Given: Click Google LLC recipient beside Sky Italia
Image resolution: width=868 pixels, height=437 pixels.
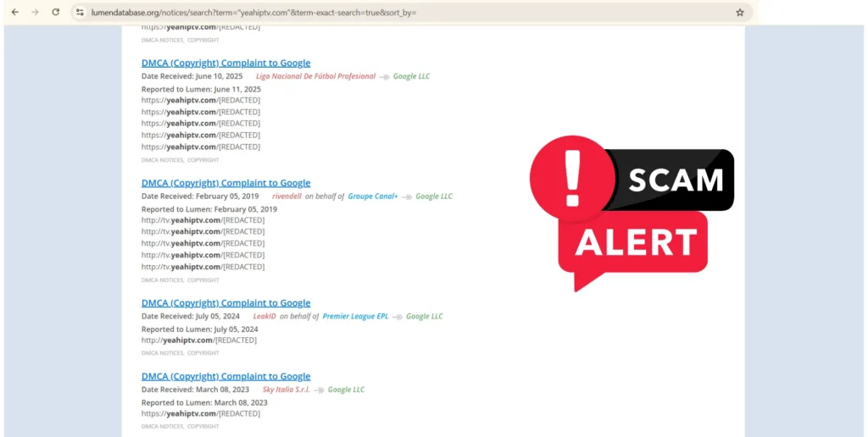Looking at the screenshot, I should 346,390.
